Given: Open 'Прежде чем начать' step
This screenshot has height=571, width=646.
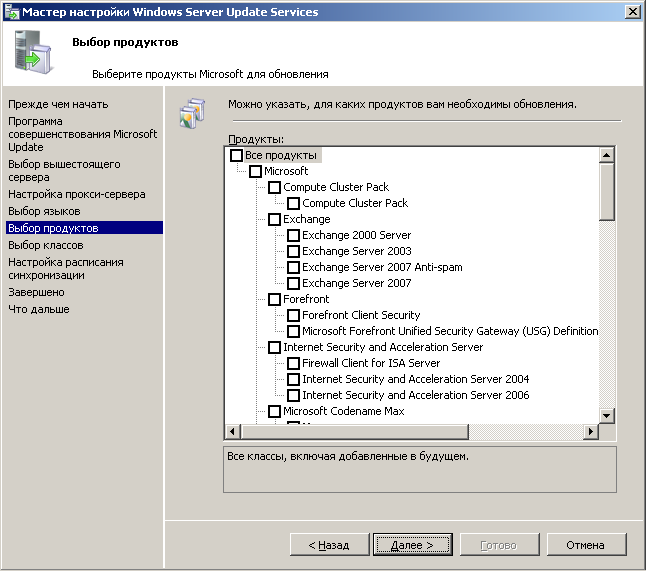Looking at the screenshot, I should pyautogui.click(x=58, y=104).
